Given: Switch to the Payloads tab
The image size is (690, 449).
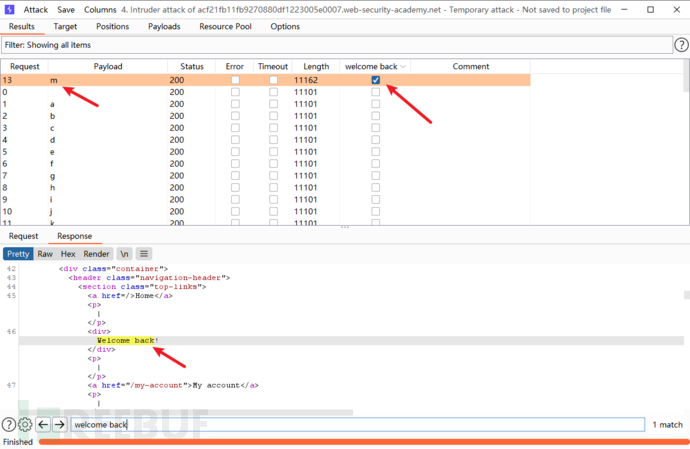Looking at the screenshot, I should coord(164,26).
